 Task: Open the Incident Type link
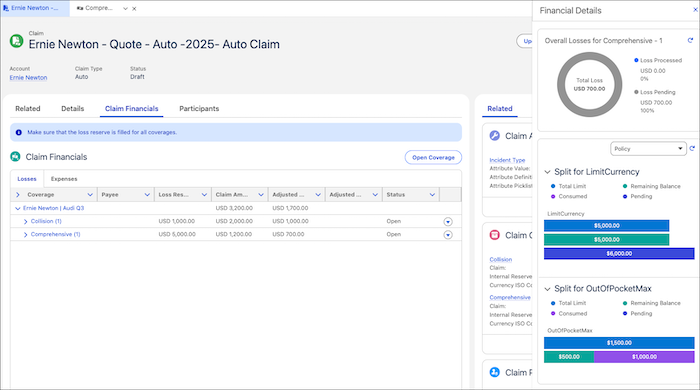click(507, 160)
